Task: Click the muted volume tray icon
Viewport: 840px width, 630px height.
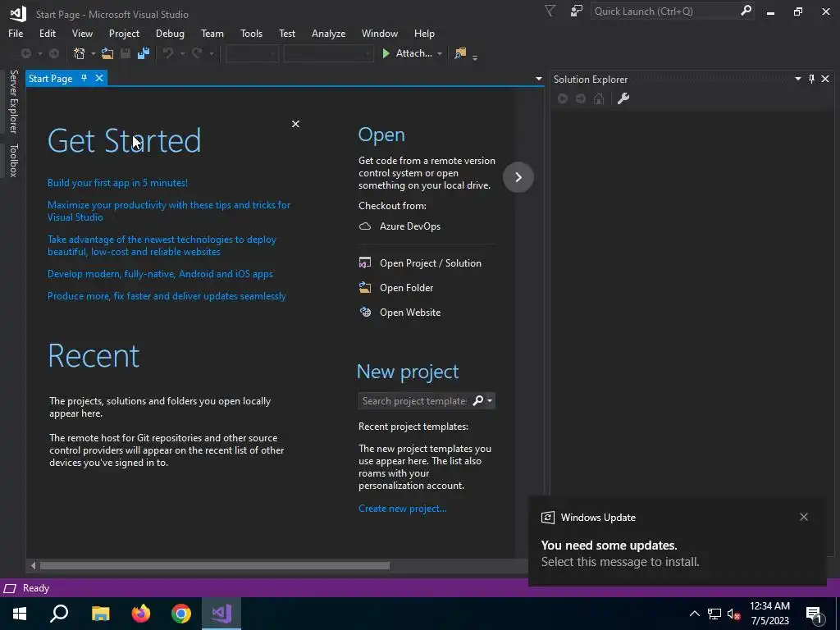Action: (733, 614)
